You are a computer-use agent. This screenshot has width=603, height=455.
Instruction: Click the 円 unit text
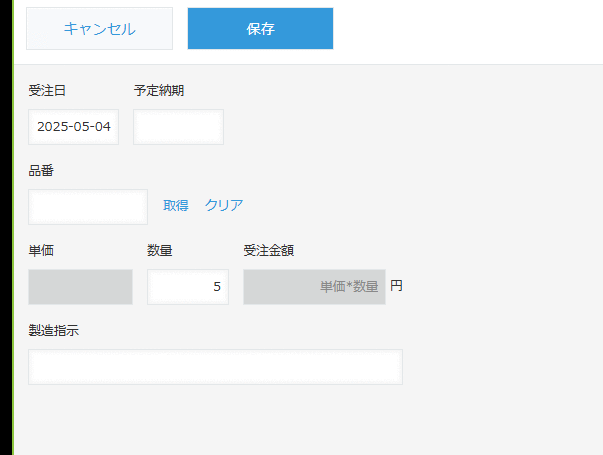click(x=396, y=286)
